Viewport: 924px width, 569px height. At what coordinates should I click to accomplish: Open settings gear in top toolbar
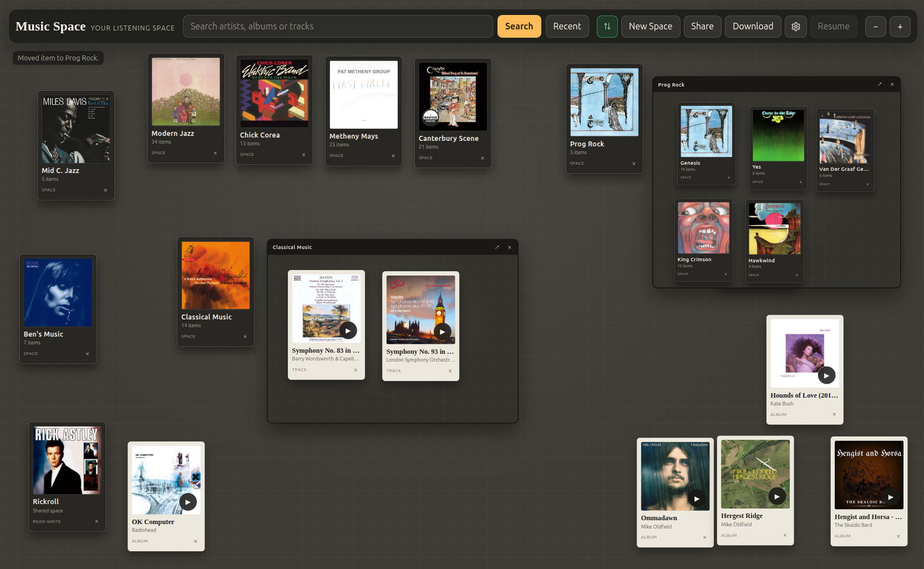[x=795, y=27]
